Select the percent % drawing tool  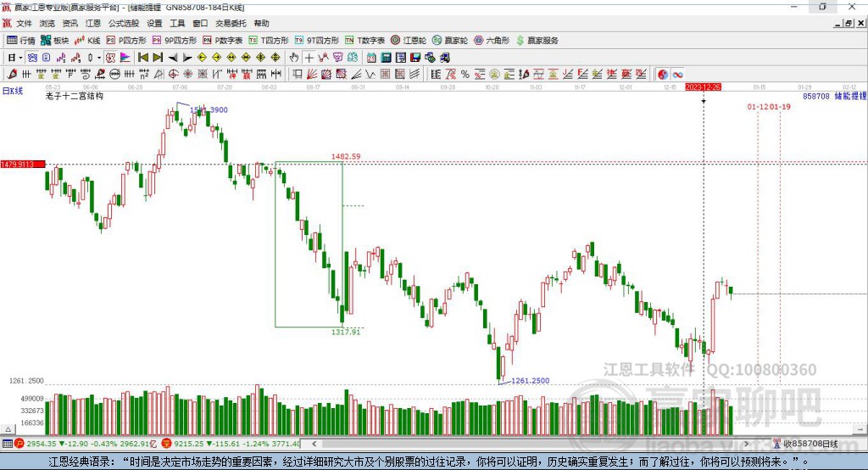(465, 75)
